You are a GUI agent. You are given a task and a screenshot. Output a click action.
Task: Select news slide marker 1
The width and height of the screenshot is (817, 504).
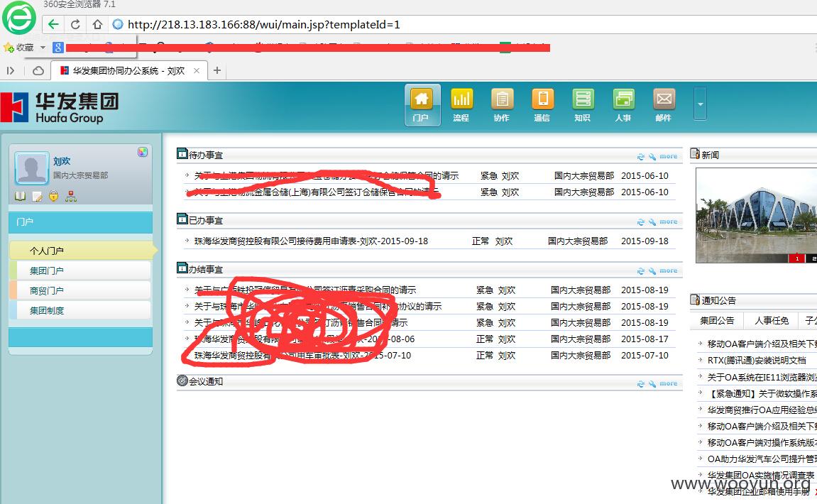point(796,258)
